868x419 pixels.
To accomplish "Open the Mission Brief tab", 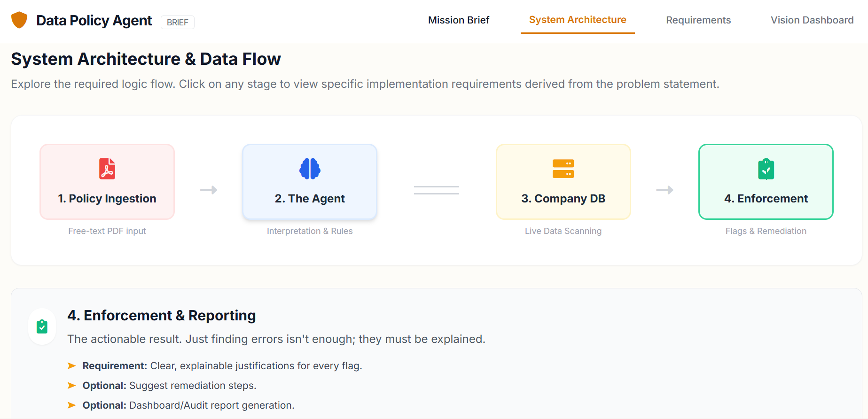I will click(x=459, y=20).
